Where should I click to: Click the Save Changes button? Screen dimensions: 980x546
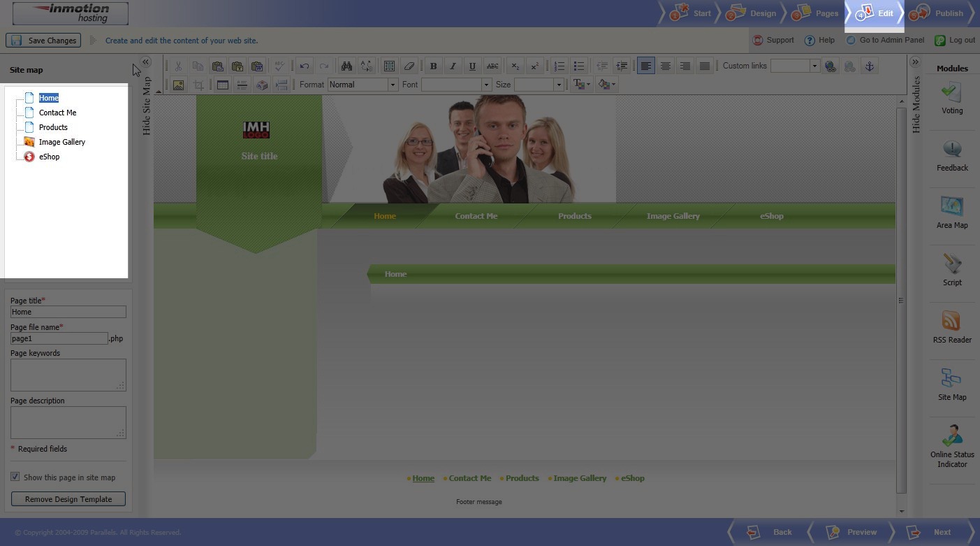tap(43, 41)
